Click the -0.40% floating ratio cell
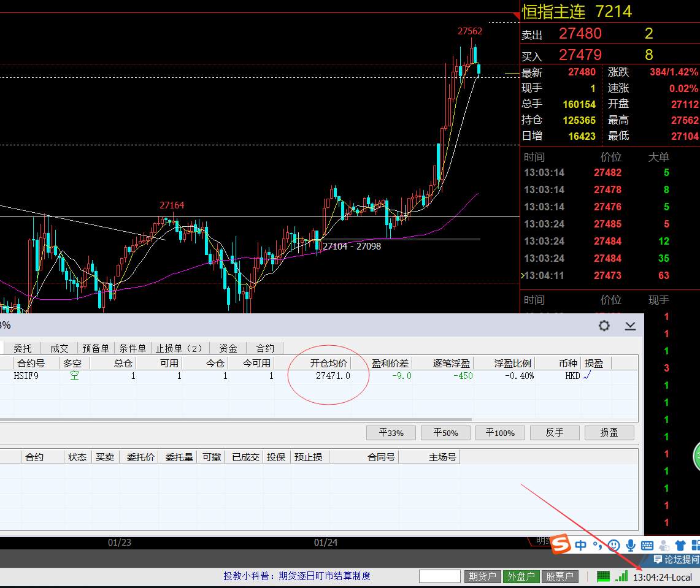700x588 pixels. (x=519, y=376)
